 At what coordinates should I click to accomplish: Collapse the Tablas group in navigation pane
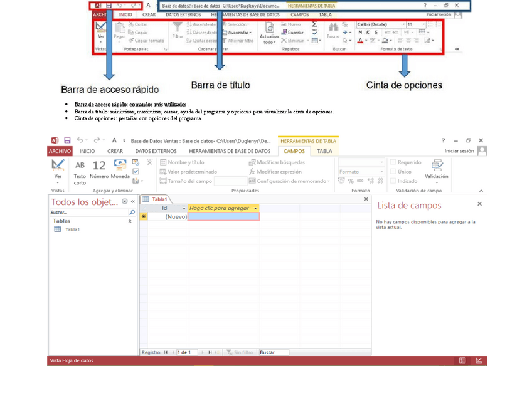(x=130, y=221)
